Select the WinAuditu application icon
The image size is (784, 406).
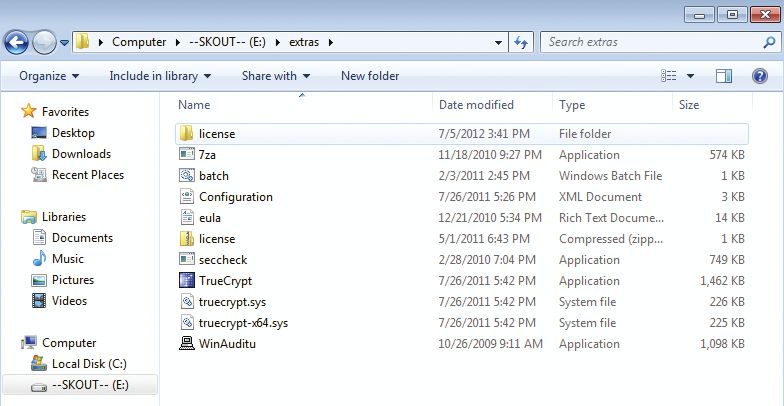[186, 344]
